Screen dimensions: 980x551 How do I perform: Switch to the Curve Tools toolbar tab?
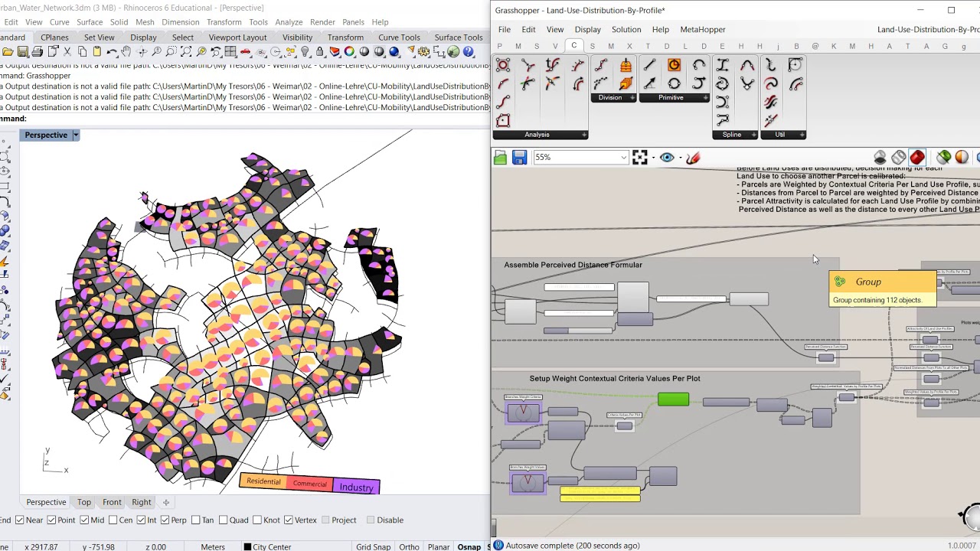pos(399,37)
